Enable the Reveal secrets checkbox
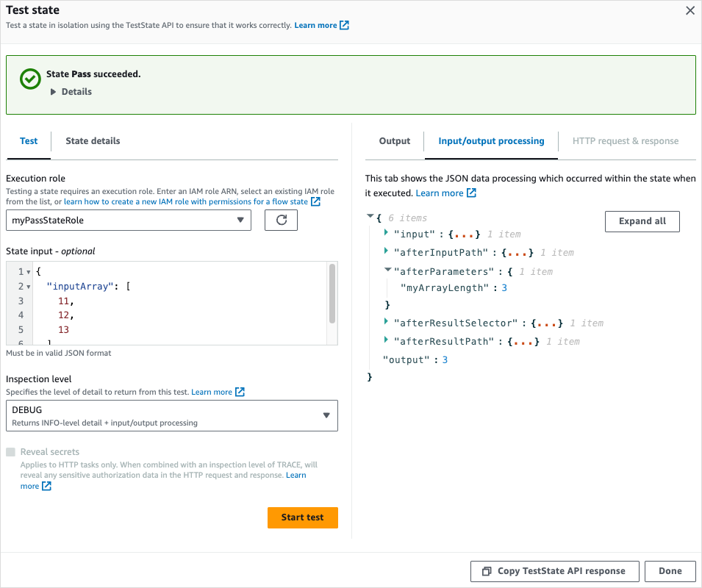Image resolution: width=702 pixels, height=588 pixels. tap(12, 451)
